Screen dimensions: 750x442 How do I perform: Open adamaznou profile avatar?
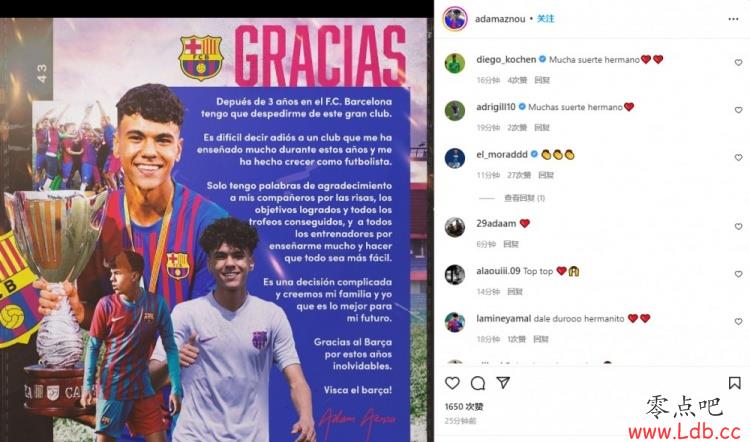point(455,19)
